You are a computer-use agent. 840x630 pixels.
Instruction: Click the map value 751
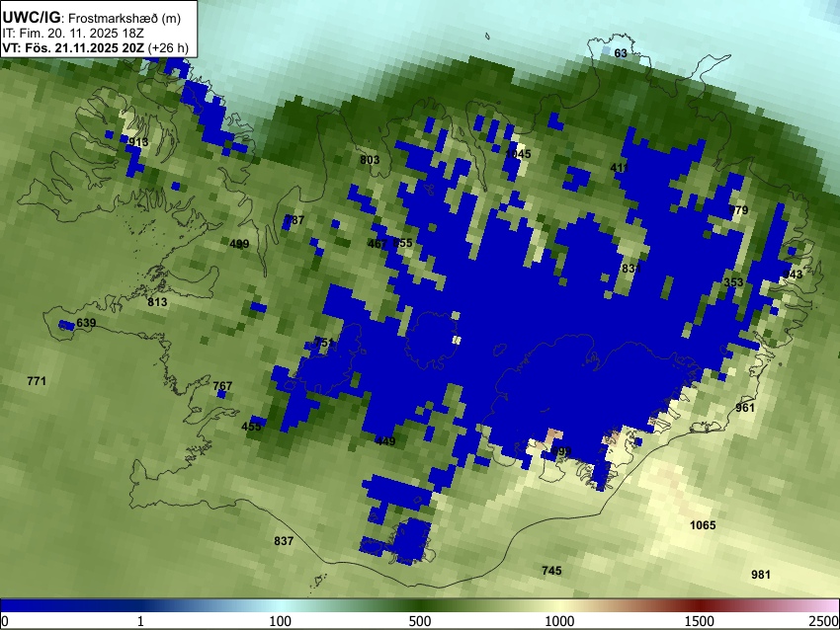click(x=323, y=342)
